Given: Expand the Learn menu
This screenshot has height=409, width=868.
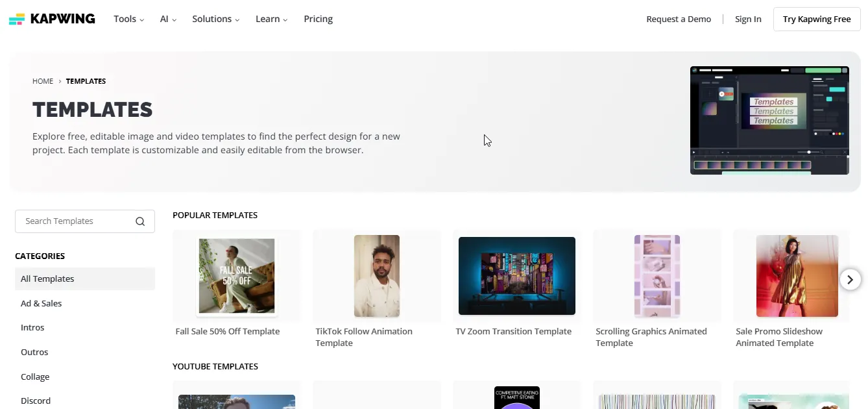Looking at the screenshot, I should tap(272, 19).
